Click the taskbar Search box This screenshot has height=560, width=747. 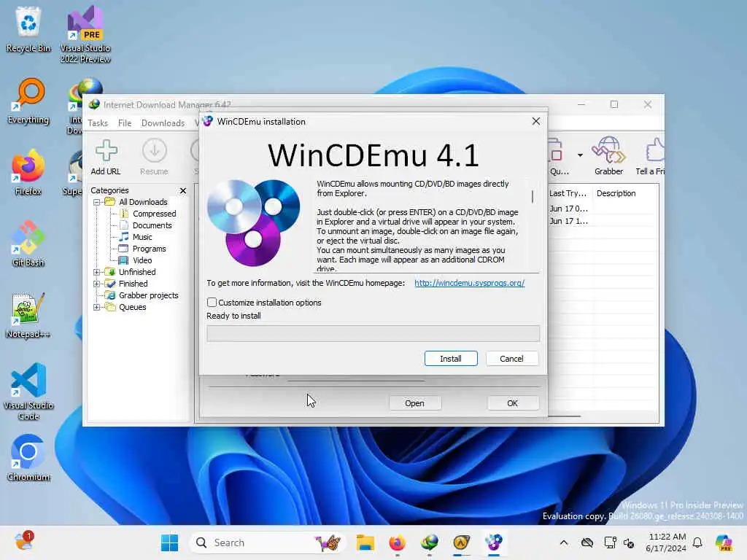pos(267,542)
